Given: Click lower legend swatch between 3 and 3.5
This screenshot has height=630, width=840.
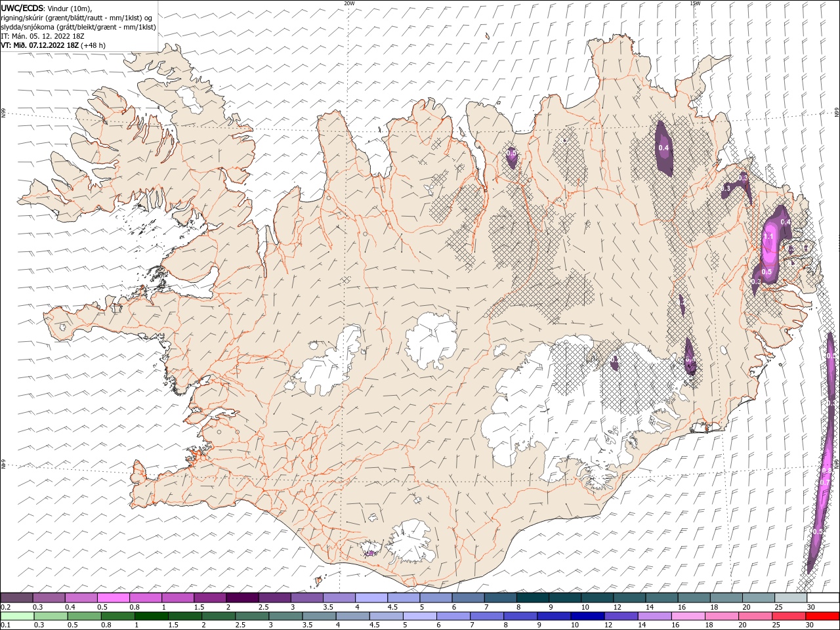Looking at the screenshot, I should point(286,616).
